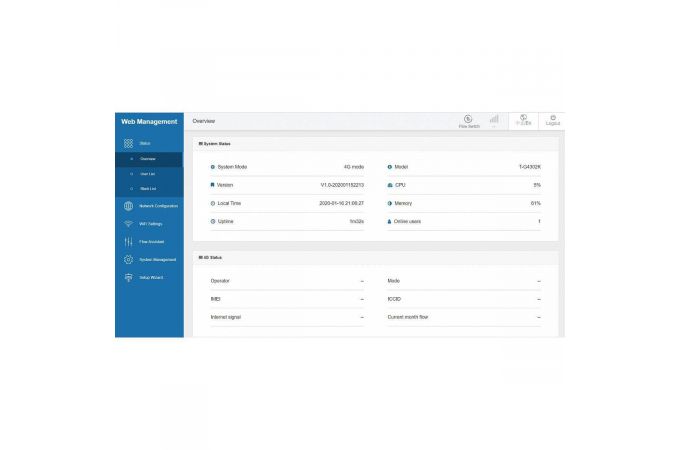The width and height of the screenshot is (680, 450).
Task: Click the Network Configuration globe icon
Action: coord(128,206)
